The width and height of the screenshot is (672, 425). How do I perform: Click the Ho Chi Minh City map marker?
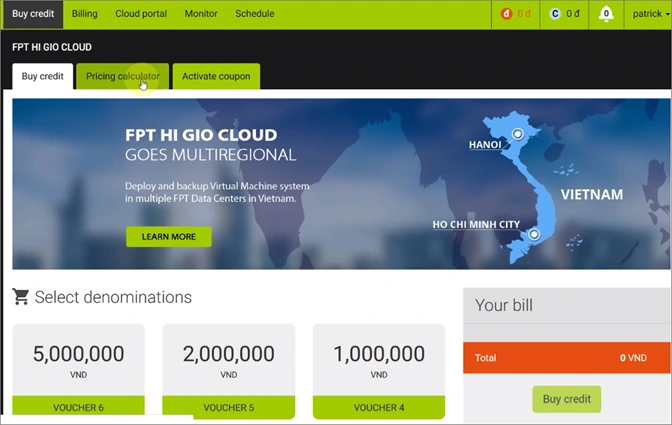click(534, 234)
